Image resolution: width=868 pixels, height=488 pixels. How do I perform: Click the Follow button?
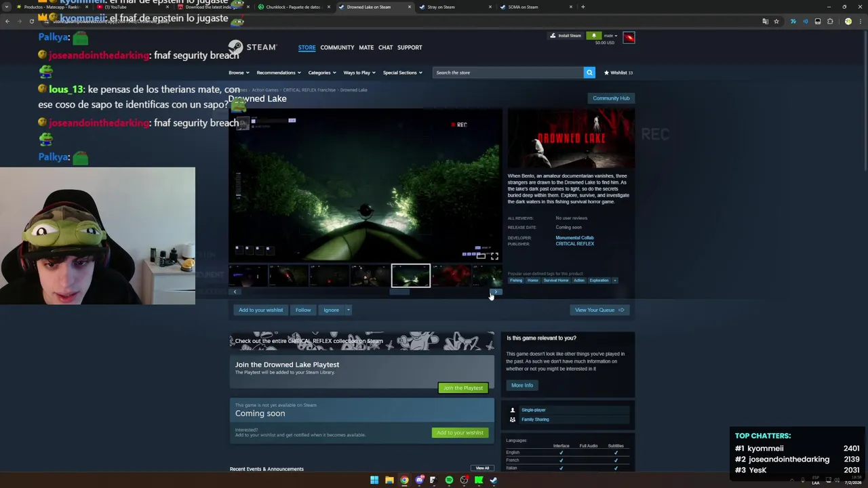tap(303, 310)
